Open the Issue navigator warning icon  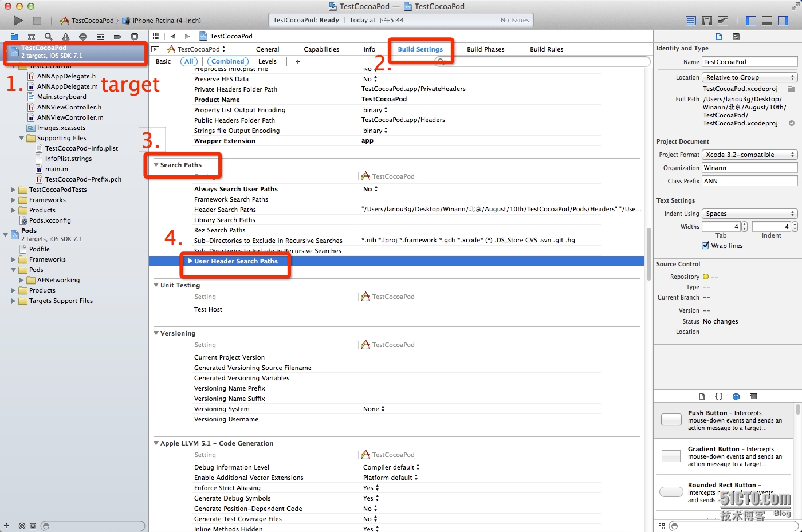(66, 36)
